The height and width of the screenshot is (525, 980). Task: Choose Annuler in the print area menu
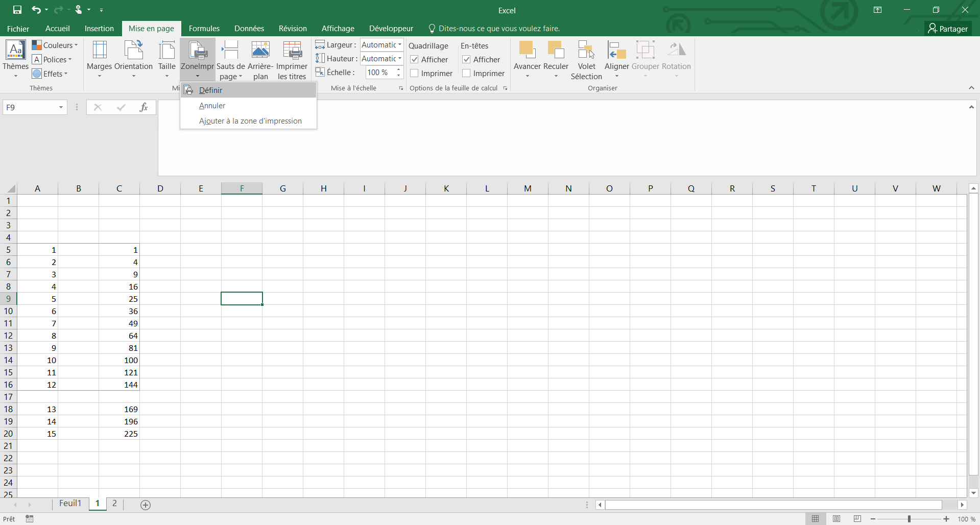249,106
